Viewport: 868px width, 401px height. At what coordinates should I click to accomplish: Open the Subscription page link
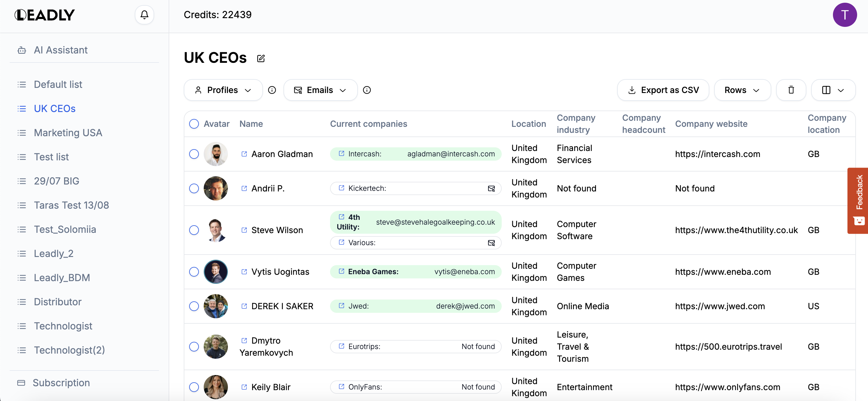tap(61, 383)
